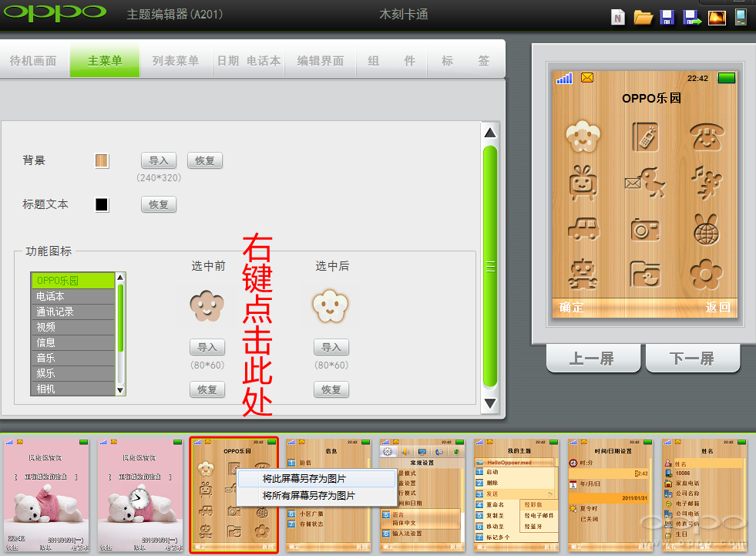Click the 背景 wood-texture swatch
This screenshot has height=556, width=756.
click(102, 160)
